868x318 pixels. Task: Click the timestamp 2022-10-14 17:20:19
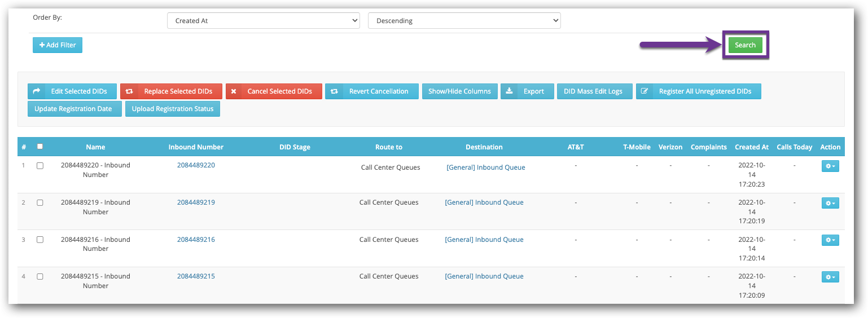click(x=752, y=212)
